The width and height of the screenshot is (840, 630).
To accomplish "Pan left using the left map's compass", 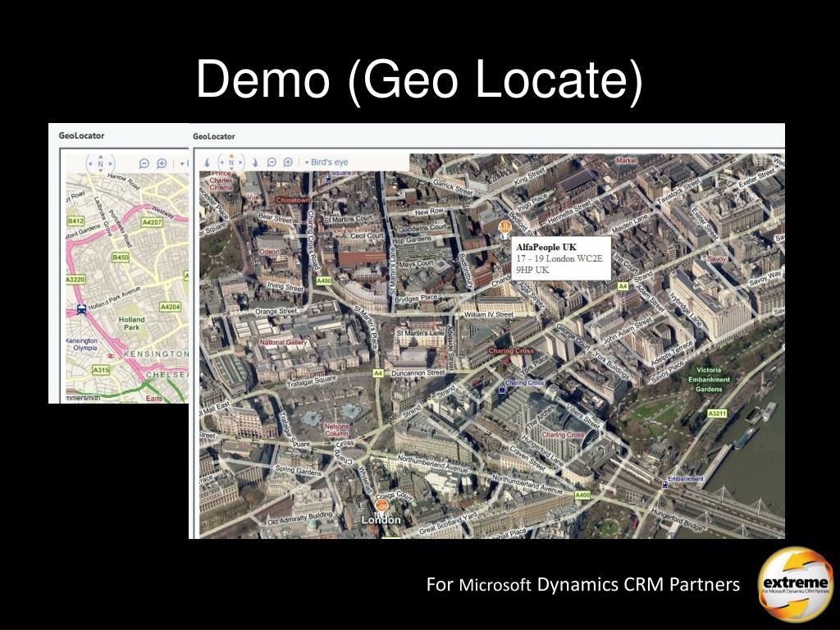I will 90,164.
